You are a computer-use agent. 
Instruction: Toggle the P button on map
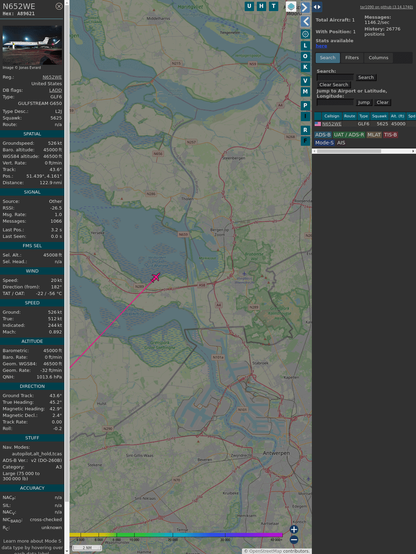pyautogui.click(x=305, y=105)
